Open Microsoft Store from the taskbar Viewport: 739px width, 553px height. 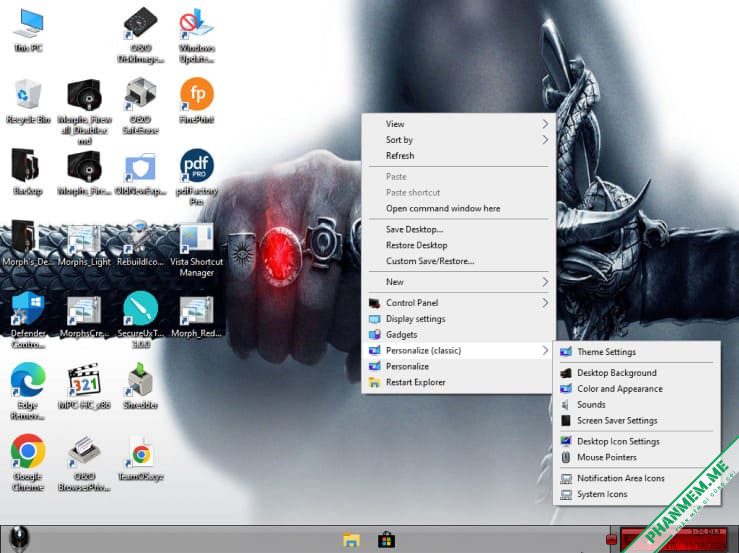(386, 540)
